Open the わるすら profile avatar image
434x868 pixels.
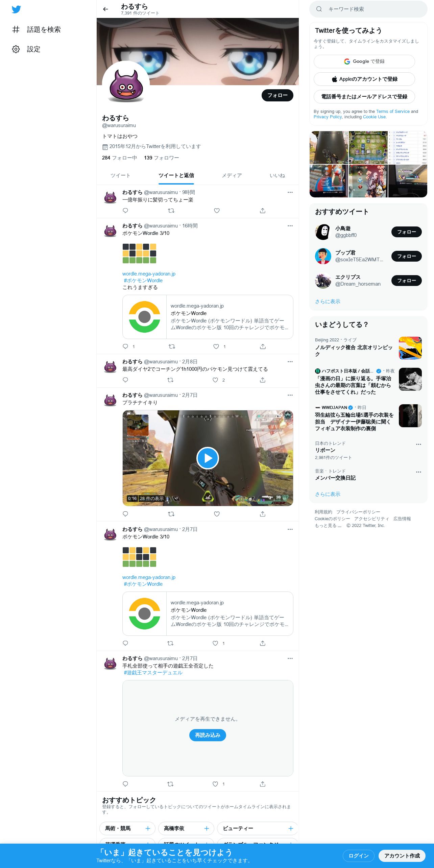click(x=126, y=85)
